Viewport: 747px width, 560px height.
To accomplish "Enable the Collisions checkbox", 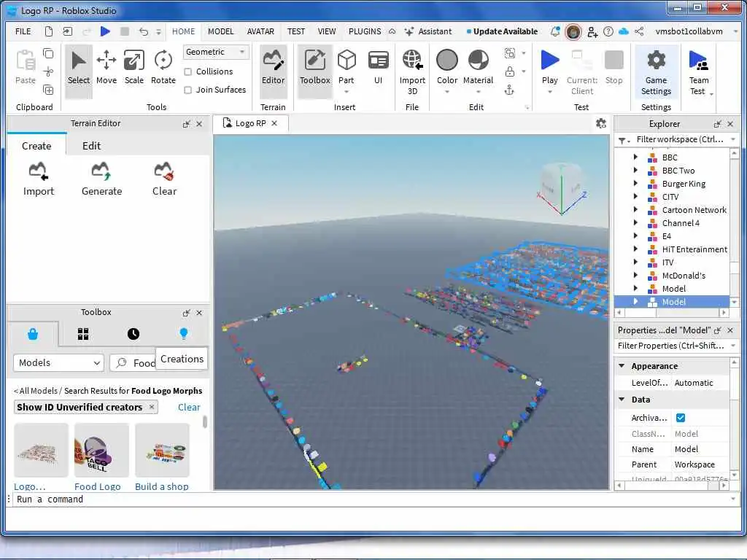I will (x=188, y=72).
